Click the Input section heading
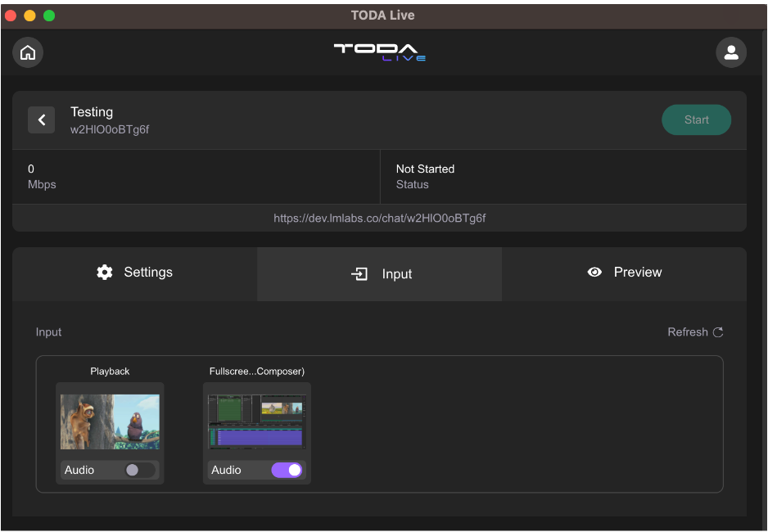 point(48,332)
